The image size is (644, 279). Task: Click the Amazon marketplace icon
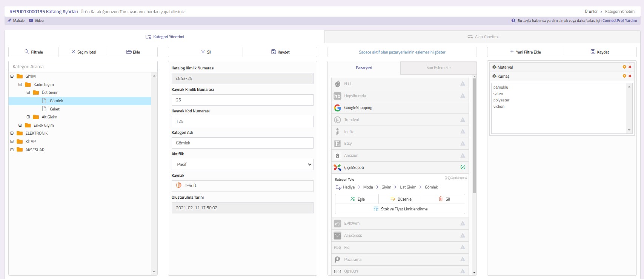[337, 155]
